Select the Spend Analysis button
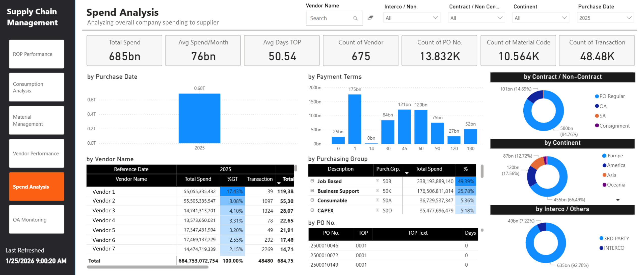The image size is (644, 275). (x=37, y=187)
